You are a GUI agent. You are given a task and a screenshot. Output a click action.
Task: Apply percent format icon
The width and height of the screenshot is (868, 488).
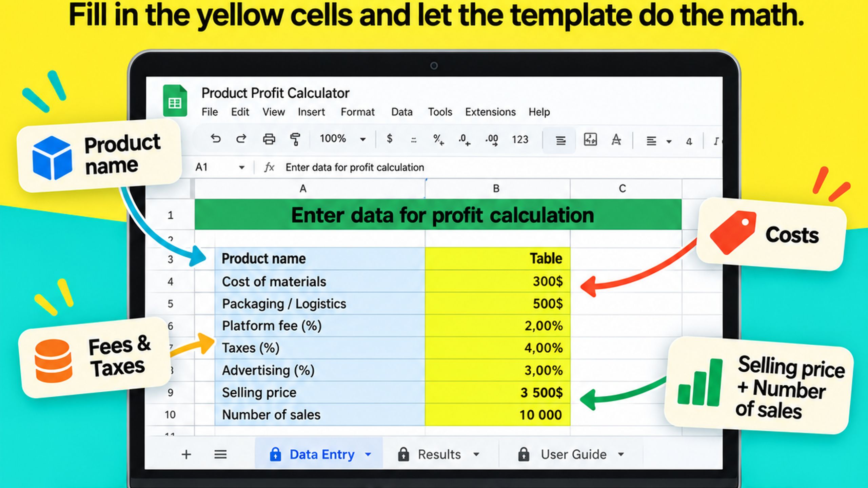click(x=438, y=139)
